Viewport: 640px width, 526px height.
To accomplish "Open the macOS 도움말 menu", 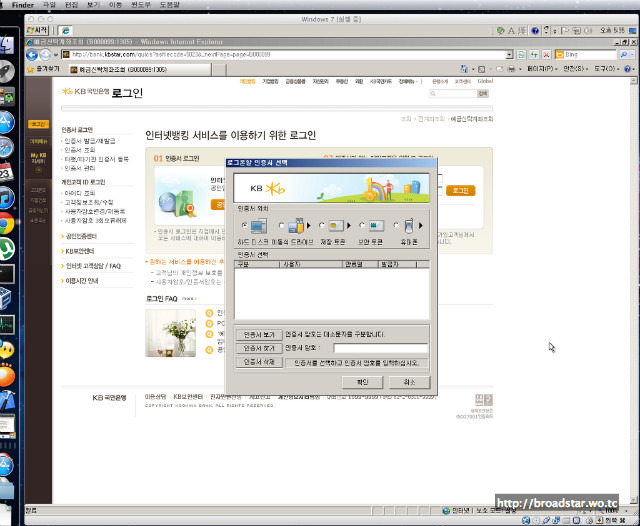I will coord(169,5).
